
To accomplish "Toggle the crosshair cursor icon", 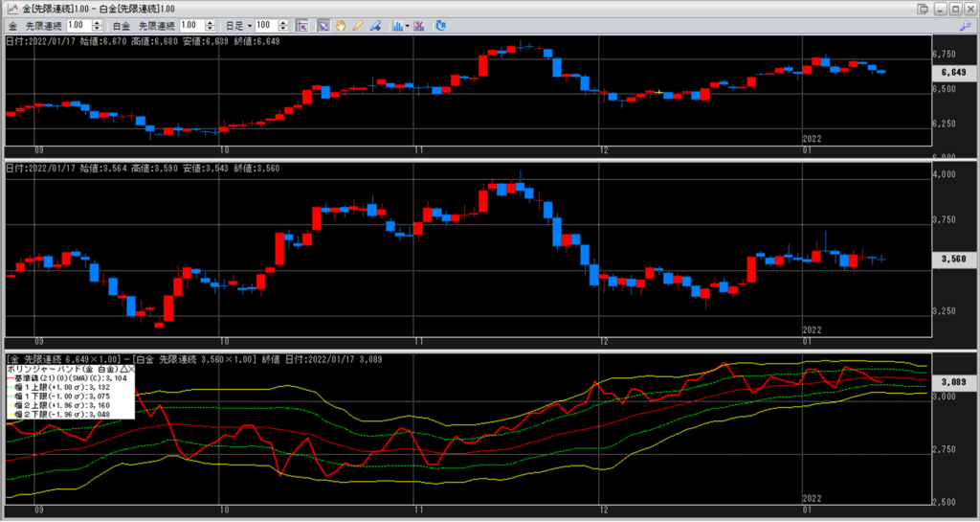I will 301,24.
